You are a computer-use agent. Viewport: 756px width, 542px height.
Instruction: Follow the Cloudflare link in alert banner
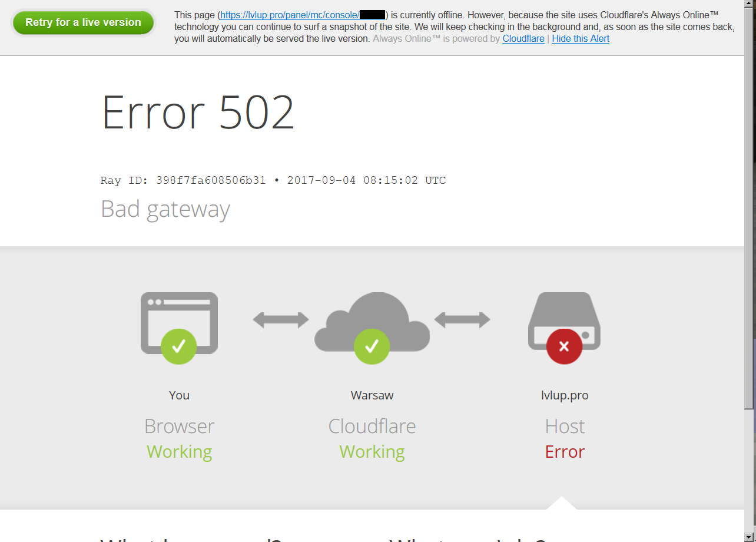pos(523,39)
